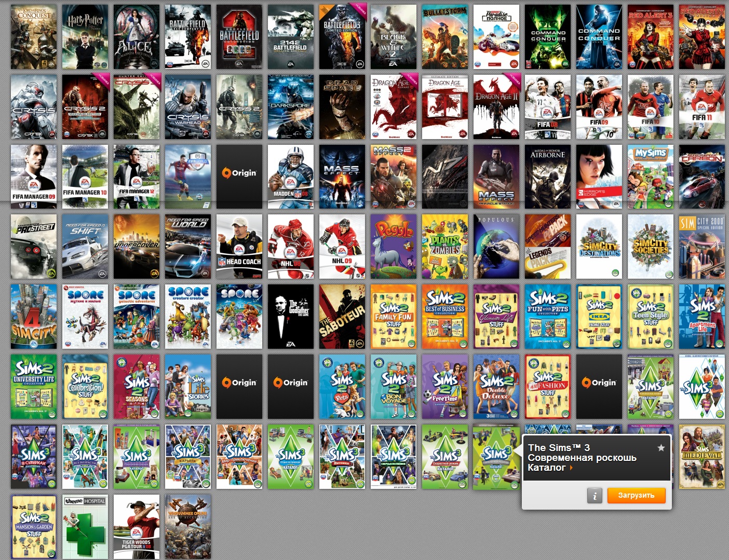Select the Lord of the Rings Conquest cover
The image size is (729, 560).
pyautogui.click(x=34, y=37)
